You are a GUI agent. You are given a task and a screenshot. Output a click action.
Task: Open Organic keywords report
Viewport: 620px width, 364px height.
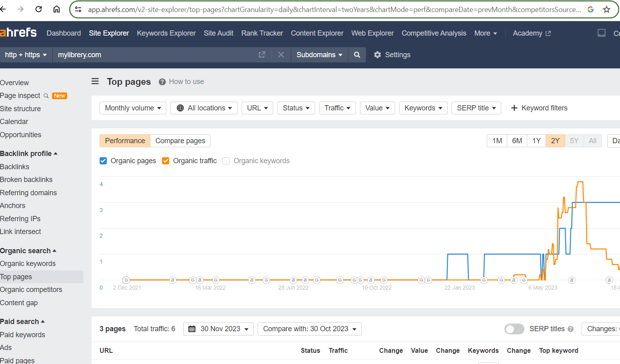pyautogui.click(x=28, y=264)
